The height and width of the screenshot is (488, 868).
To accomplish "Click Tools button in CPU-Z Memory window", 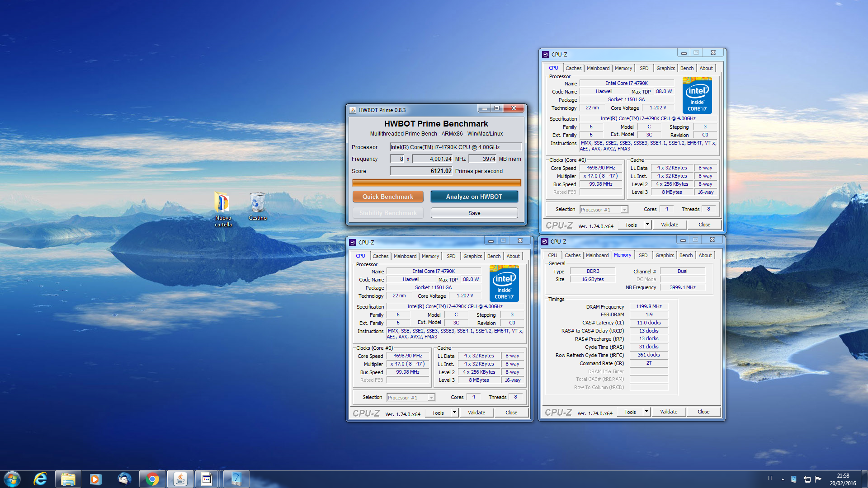I will coord(630,412).
